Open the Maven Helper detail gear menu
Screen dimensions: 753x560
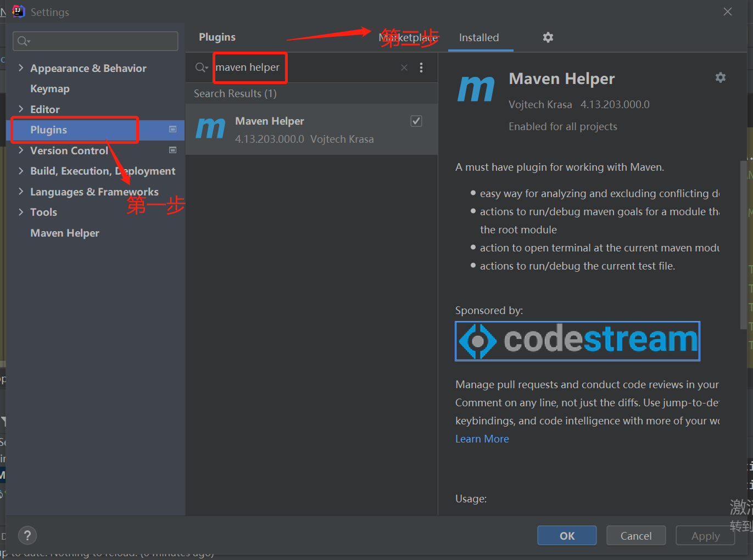[x=721, y=78]
